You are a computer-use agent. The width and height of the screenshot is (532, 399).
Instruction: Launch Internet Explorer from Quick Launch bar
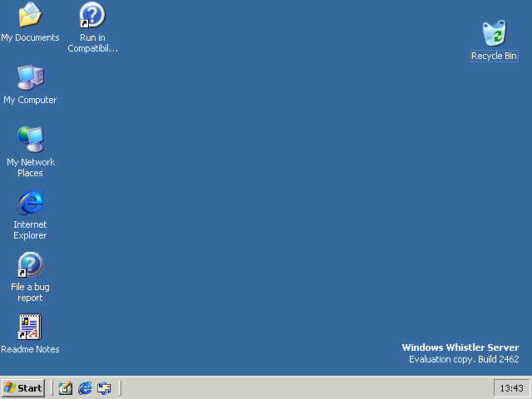(x=85, y=388)
